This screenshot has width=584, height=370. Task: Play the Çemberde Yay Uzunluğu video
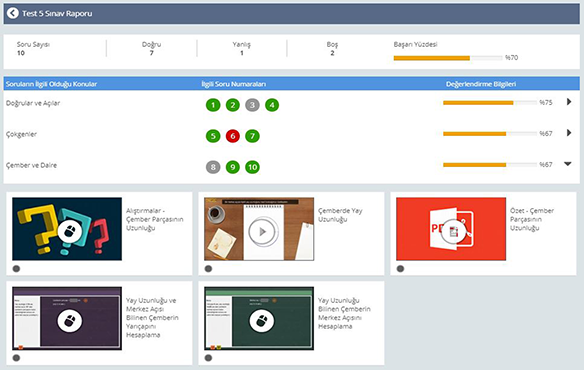click(263, 231)
